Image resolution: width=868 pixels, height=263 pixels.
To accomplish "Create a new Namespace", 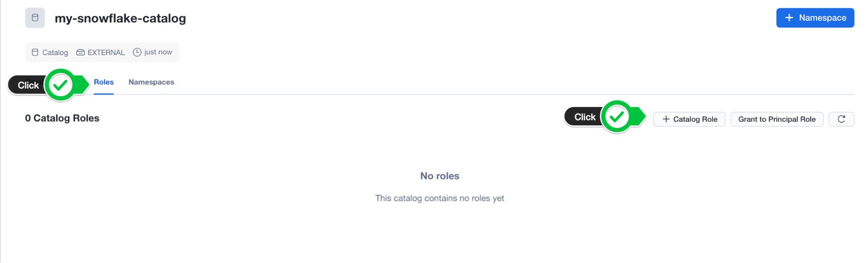I will click(x=815, y=18).
